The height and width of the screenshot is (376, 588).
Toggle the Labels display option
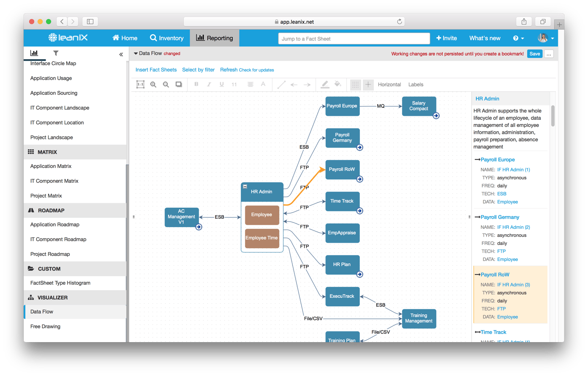[x=416, y=85]
